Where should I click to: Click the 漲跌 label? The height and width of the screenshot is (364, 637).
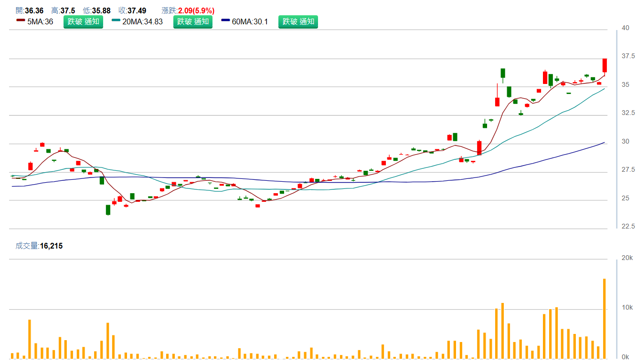click(x=169, y=10)
